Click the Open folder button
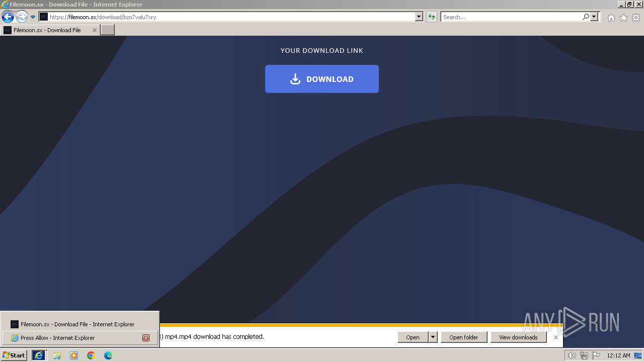This screenshot has height=362, width=644. tap(464, 337)
